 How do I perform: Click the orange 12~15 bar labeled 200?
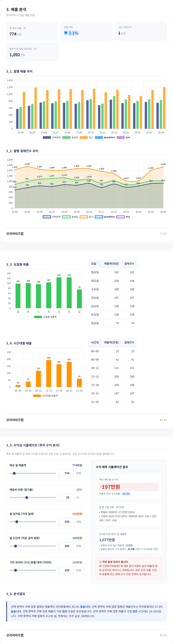(49, 373)
